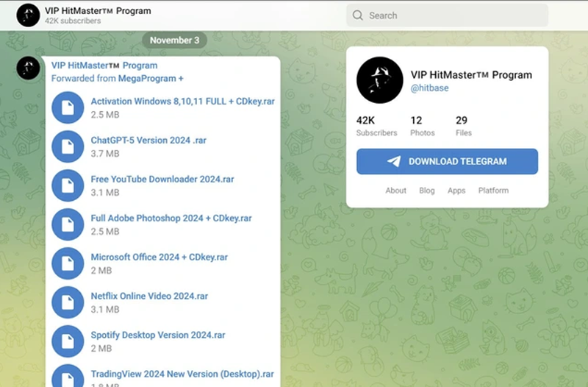Click file icon for Netflix Online Video

pyautogui.click(x=68, y=302)
